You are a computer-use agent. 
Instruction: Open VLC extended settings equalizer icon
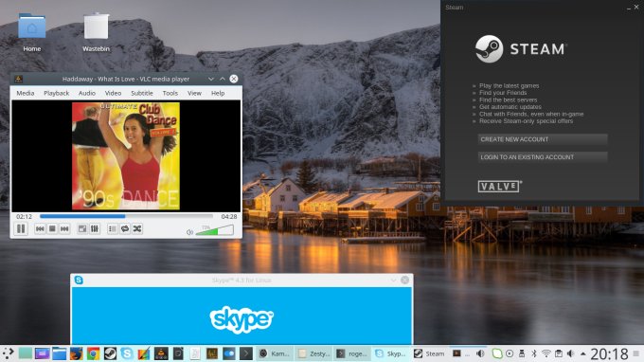pos(95,229)
